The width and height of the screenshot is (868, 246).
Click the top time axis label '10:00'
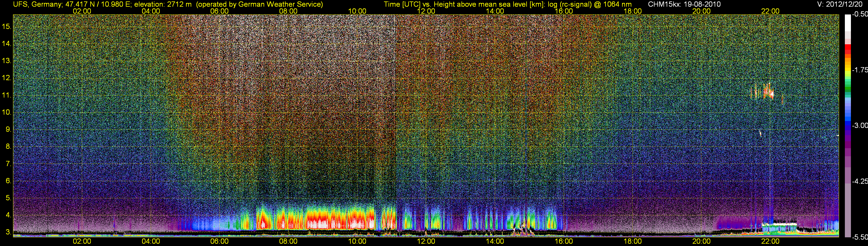coord(357,11)
